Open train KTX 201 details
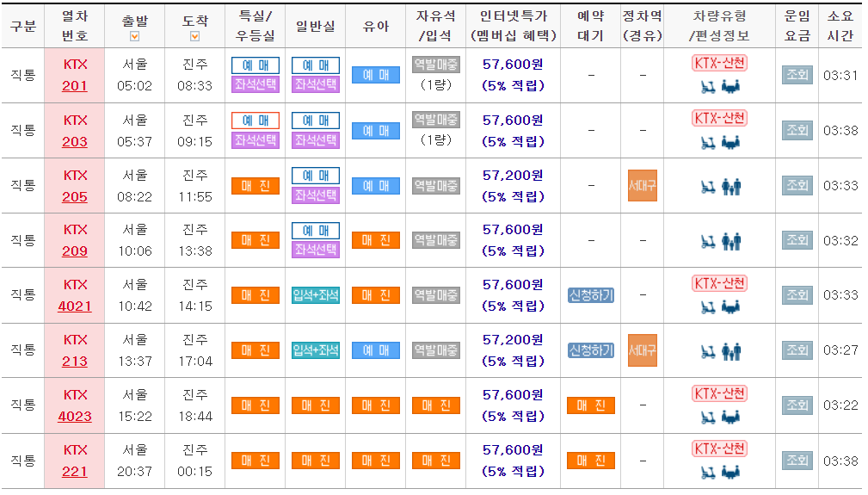Viewport: 868px width, 495px height. (x=75, y=86)
